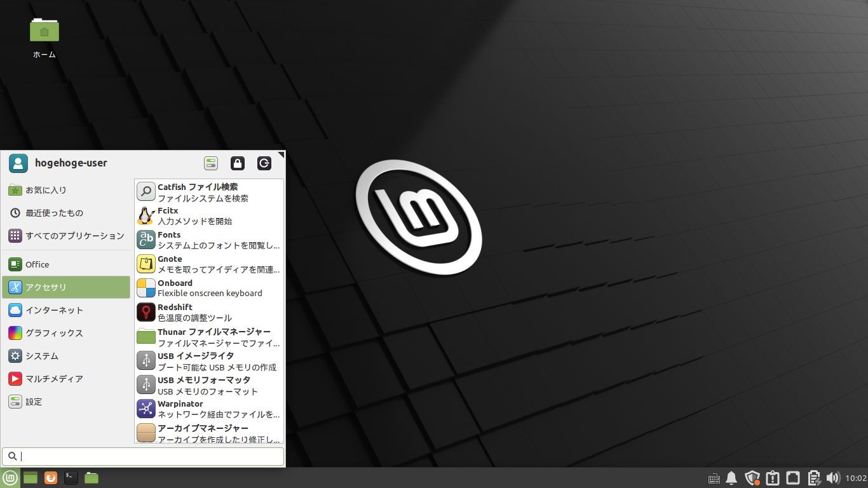Image resolution: width=868 pixels, height=488 pixels.
Task: Lock the screen with padlock icon
Action: pos(238,163)
